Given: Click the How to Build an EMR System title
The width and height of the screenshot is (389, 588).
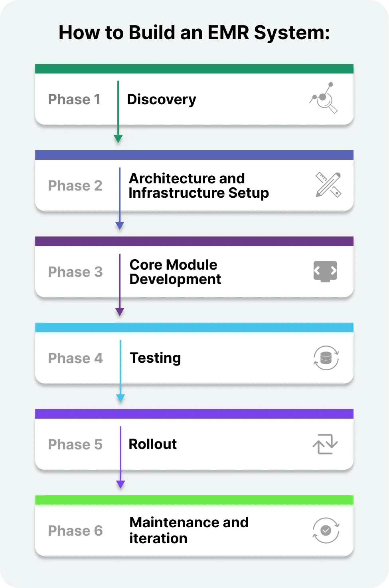Looking at the screenshot, I should pos(194,32).
